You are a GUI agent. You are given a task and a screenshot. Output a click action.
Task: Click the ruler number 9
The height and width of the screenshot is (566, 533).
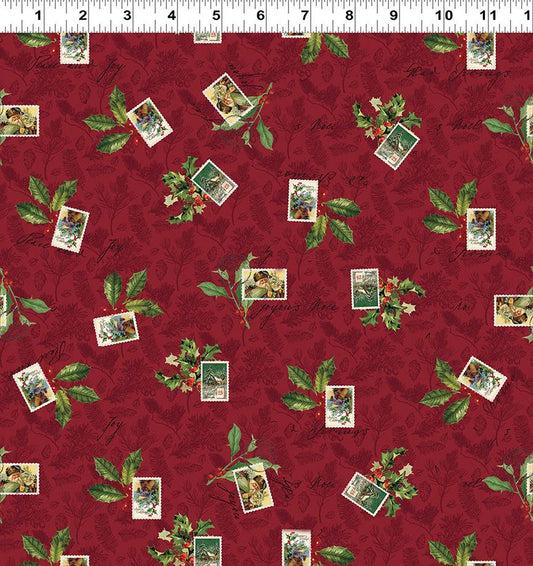coord(394,16)
